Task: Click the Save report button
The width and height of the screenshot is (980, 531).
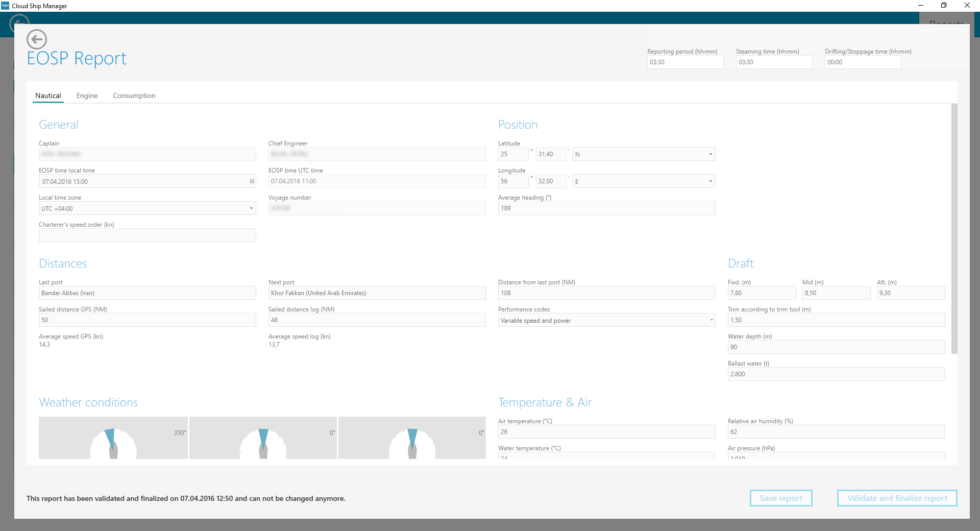Action: [x=780, y=498]
